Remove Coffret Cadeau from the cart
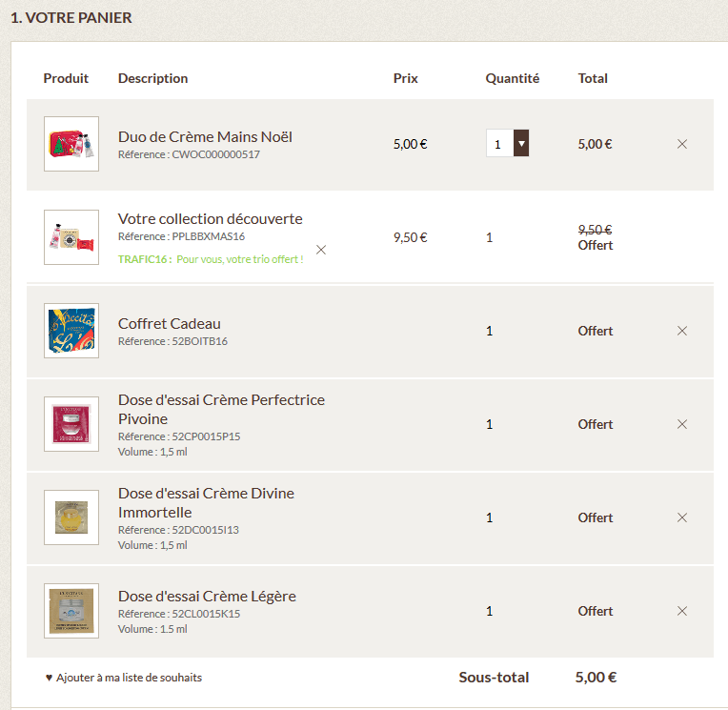The height and width of the screenshot is (710, 728). (x=682, y=331)
